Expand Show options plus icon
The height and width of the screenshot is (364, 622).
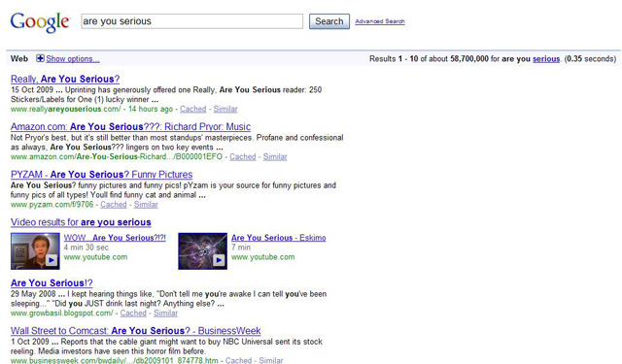(x=40, y=58)
